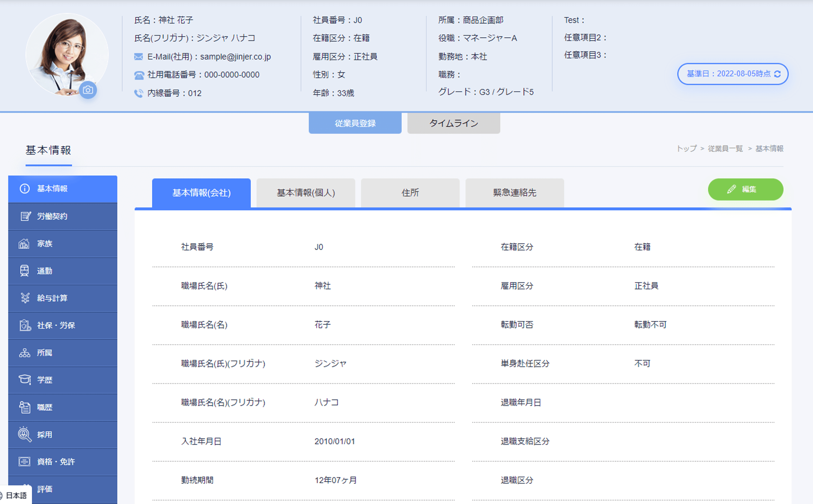Switch to the タイムライン tab
Viewport: 813px width, 504px height.
[x=453, y=123]
